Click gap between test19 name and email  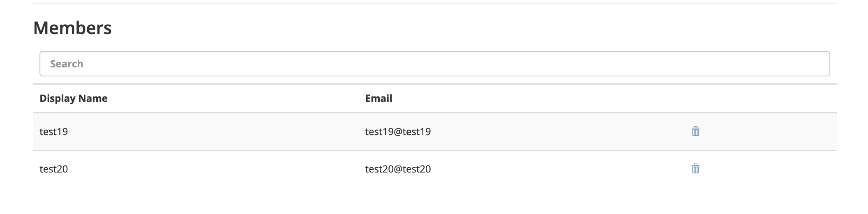tap(214, 132)
